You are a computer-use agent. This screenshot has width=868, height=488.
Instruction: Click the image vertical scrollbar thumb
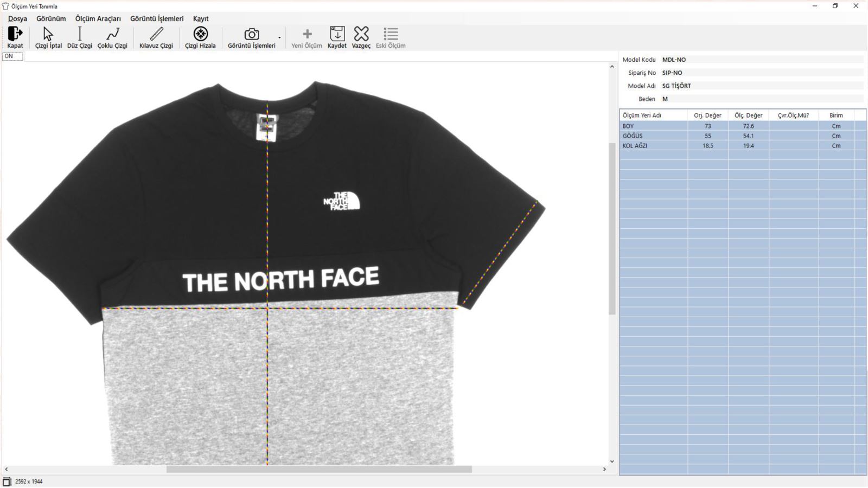coord(612,228)
